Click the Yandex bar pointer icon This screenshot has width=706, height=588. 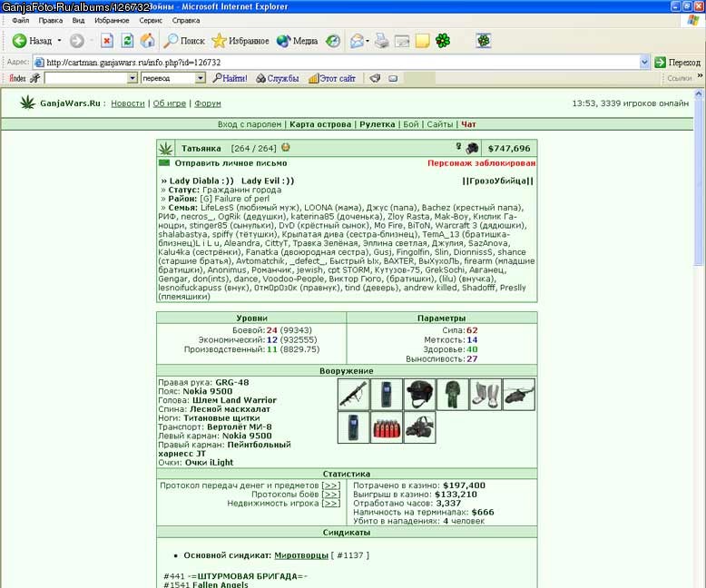[375, 78]
